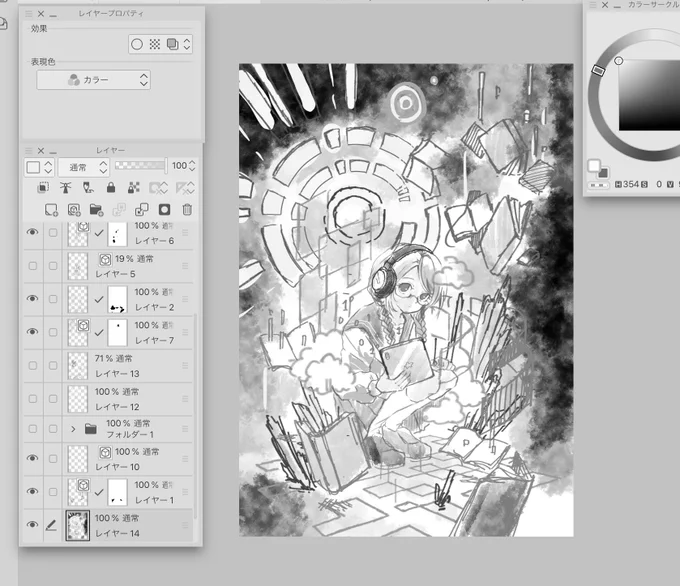Select カラーサークル panel title
The width and height of the screenshot is (680, 586).
tap(654, 5)
